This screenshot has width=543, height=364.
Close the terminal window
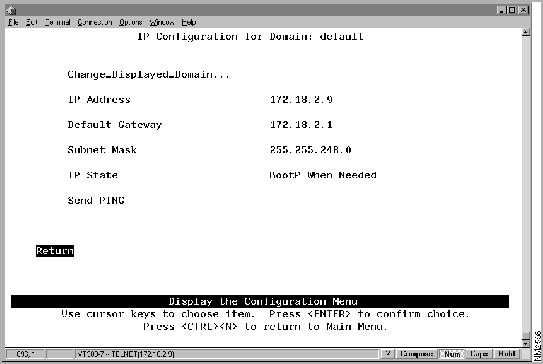[524, 10]
